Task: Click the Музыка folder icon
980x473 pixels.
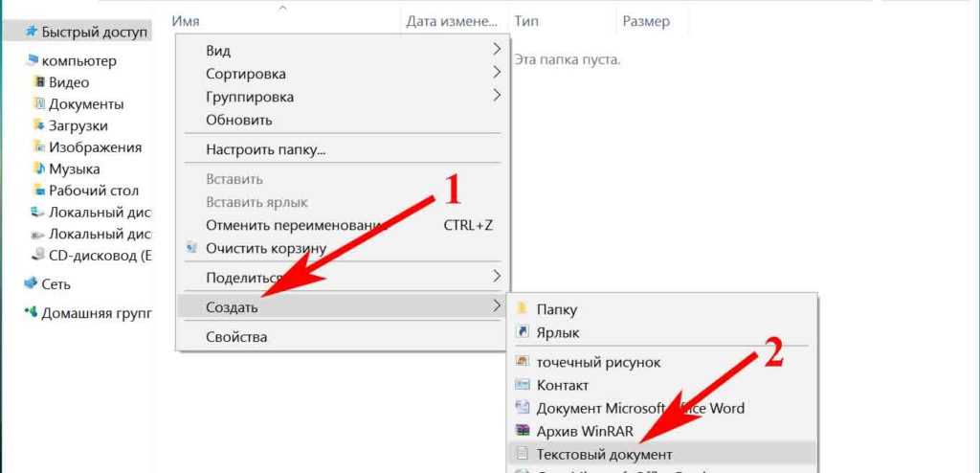Action: (39, 169)
